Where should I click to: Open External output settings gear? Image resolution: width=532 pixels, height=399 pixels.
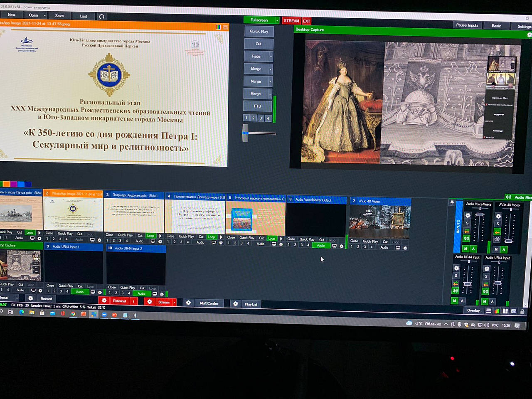click(x=104, y=300)
